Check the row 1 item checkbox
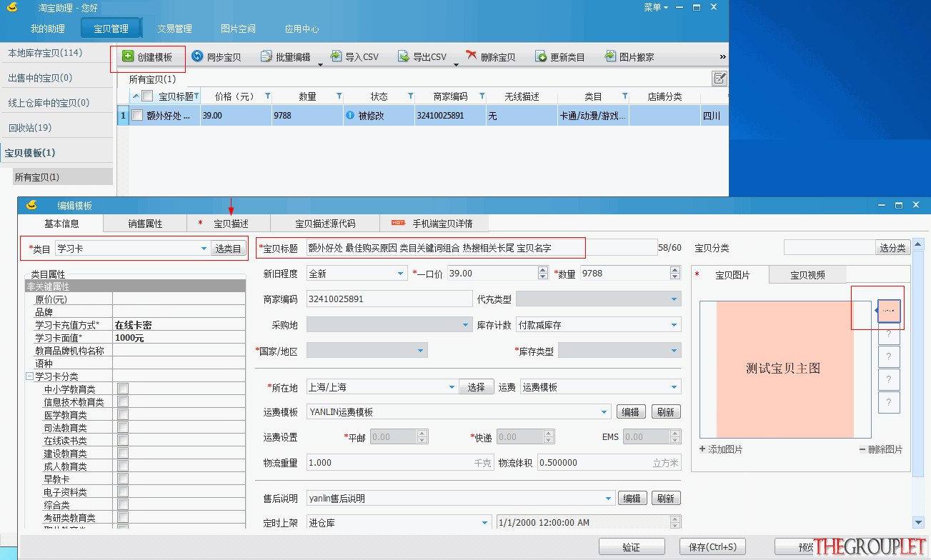The width and height of the screenshot is (931, 560). (x=136, y=115)
